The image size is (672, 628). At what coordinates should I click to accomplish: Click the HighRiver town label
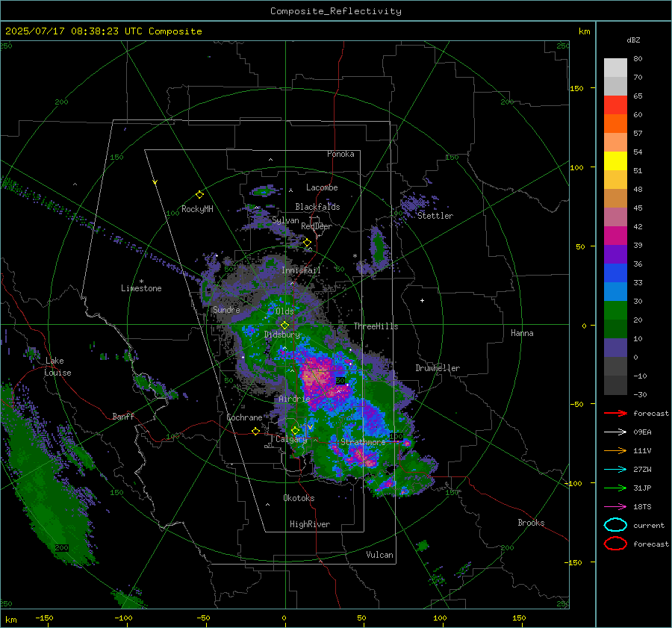[310, 524]
